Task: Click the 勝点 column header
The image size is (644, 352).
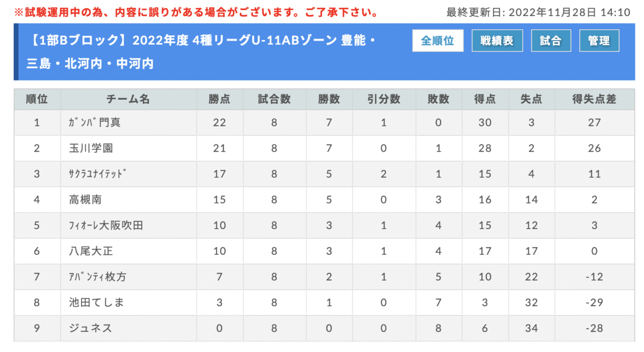Action: coord(219,99)
